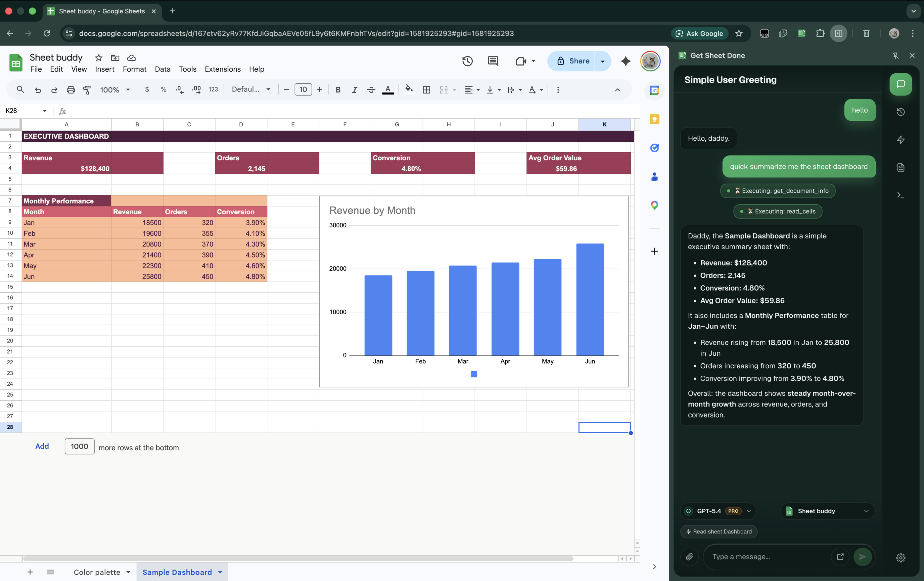Viewport: 924px width, 581px height.
Task: Redo the last undone action
Action: tap(54, 90)
